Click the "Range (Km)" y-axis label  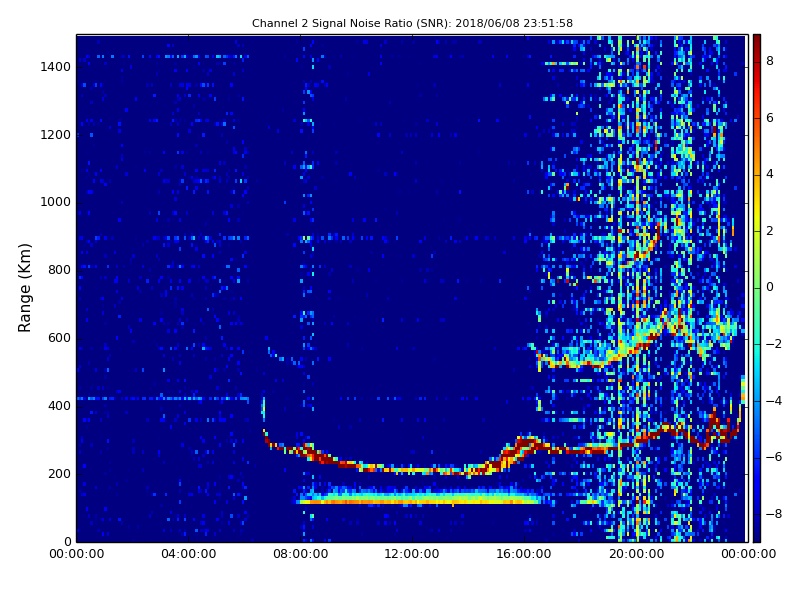pyautogui.click(x=24, y=288)
